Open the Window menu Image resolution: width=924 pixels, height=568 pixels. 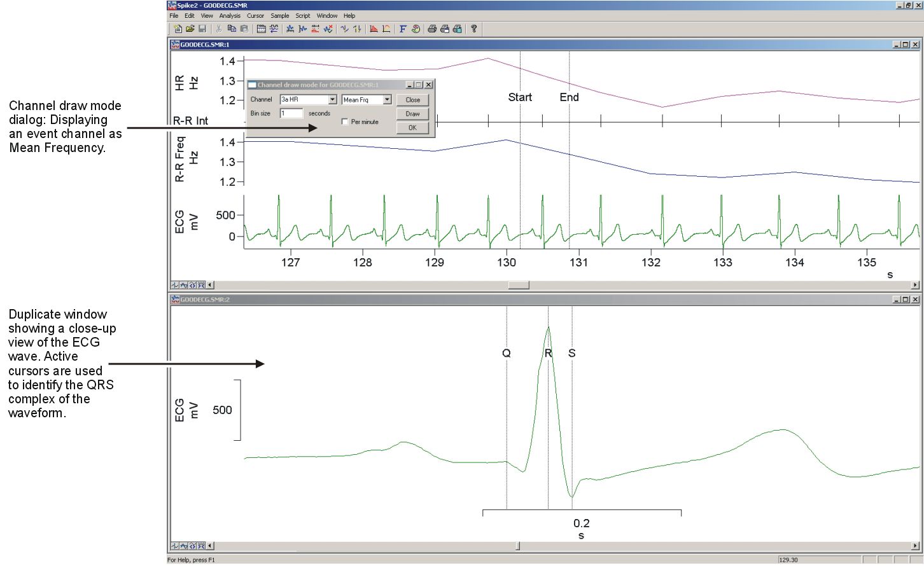(x=327, y=15)
